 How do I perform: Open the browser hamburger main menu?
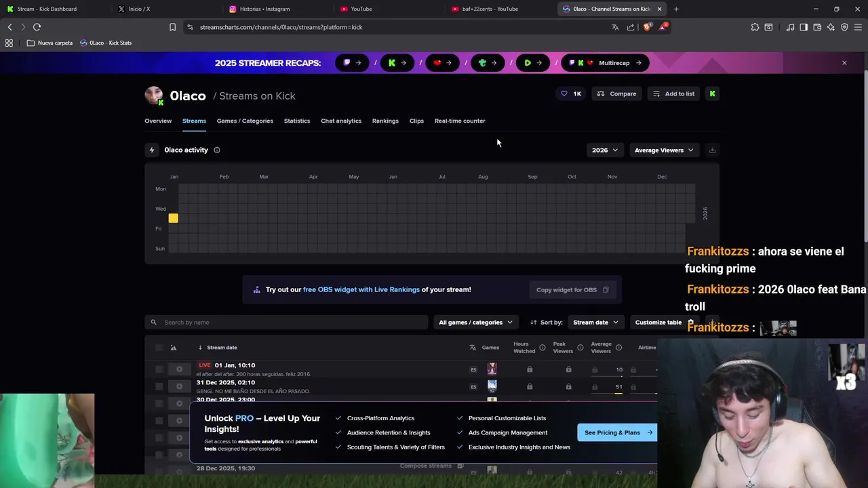tap(858, 27)
